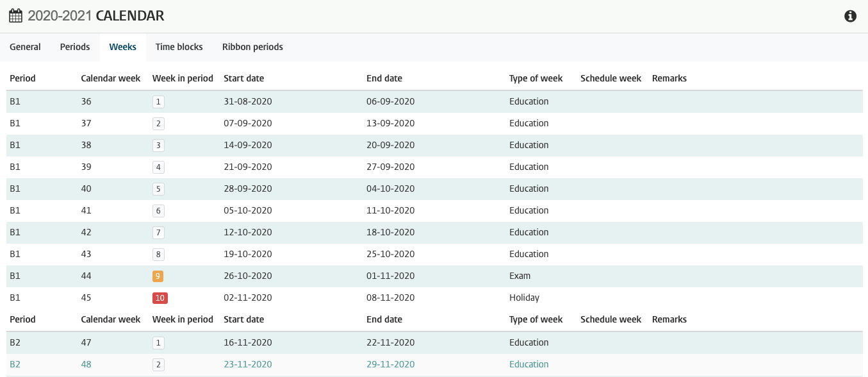This screenshot has width=868, height=377.
Task: Open the highlighted 29-11-2020 end date link
Action: 391,364
